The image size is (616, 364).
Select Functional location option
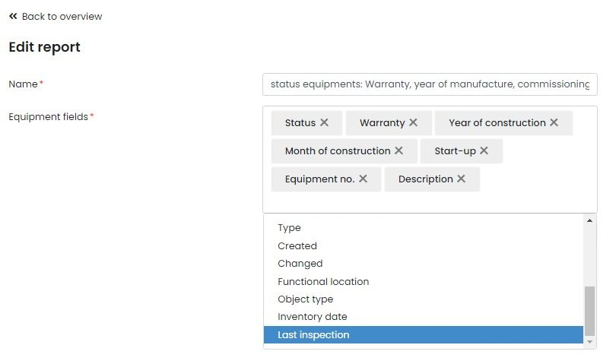[x=323, y=281]
